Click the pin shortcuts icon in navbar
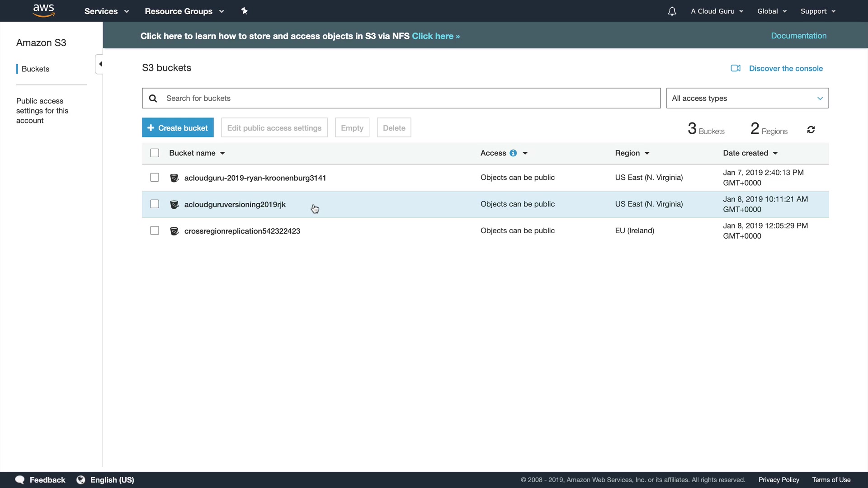Viewport: 868px width, 488px height. coord(244,11)
